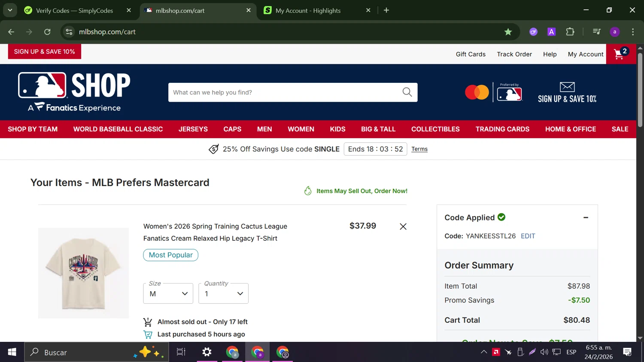
Task: Open the tab search dropdown arrow
Action: pyautogui.click(x=10, y=10)
